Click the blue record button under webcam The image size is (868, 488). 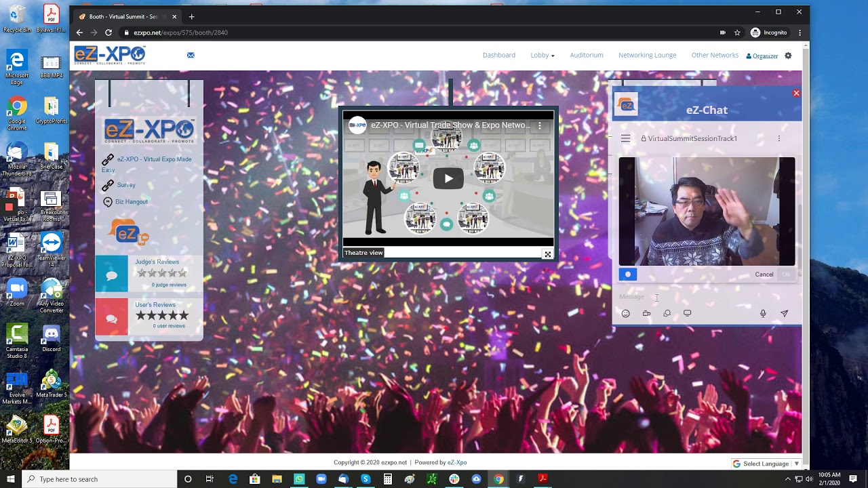628,274
